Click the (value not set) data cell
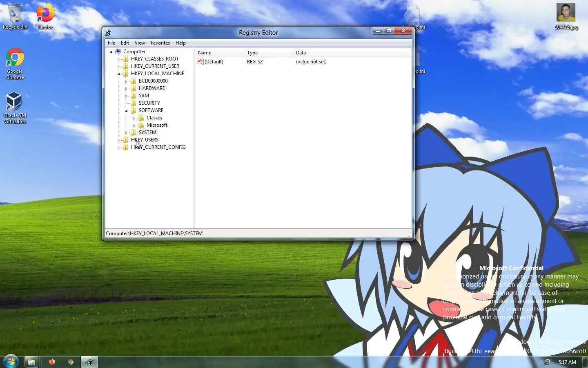Image resolution: width=588 pixels, height=368 pixels. point(311,62)
